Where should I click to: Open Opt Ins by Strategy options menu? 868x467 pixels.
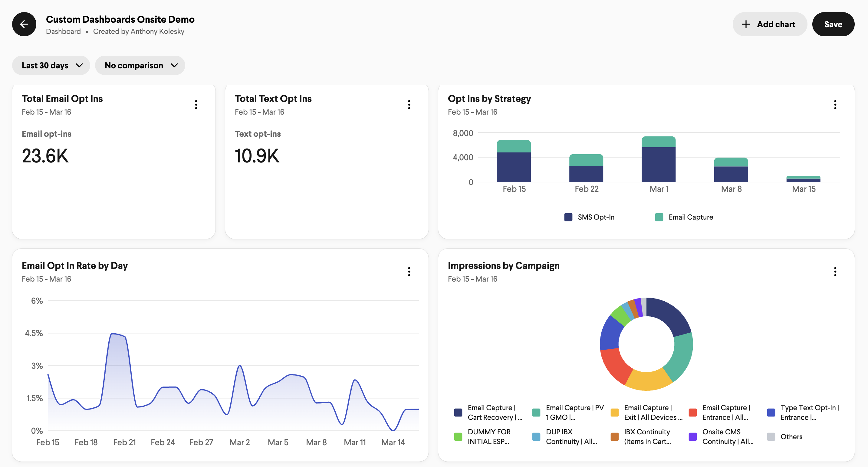tap(835, 105)
